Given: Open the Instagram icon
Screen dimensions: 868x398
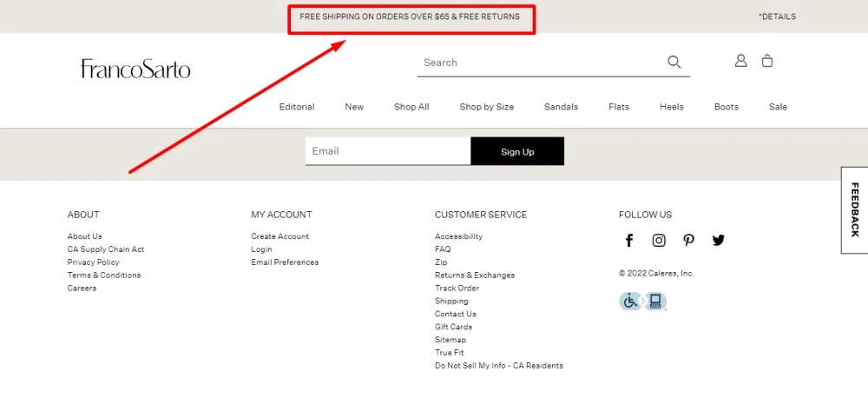Looking at the screenshot, I should 659,240.
